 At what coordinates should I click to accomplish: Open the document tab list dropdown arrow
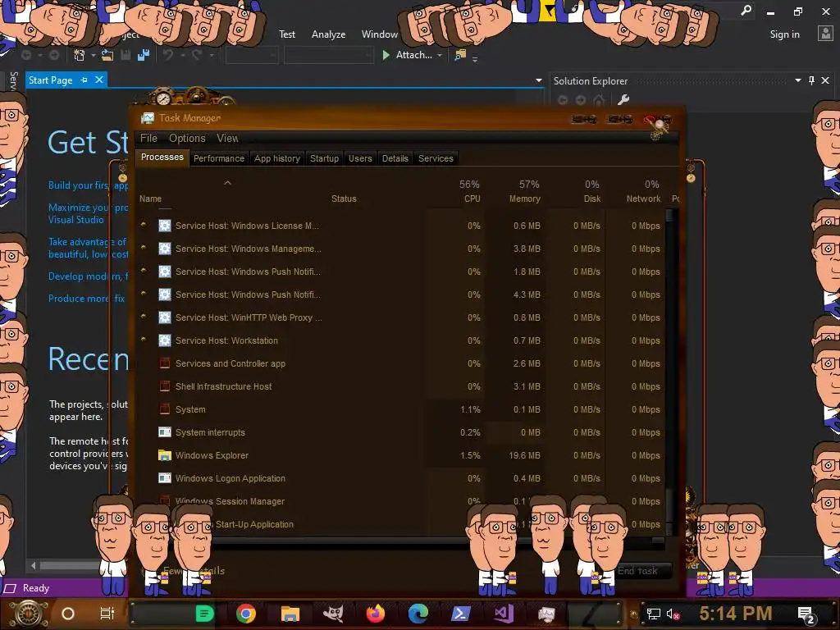click(538, 80)
